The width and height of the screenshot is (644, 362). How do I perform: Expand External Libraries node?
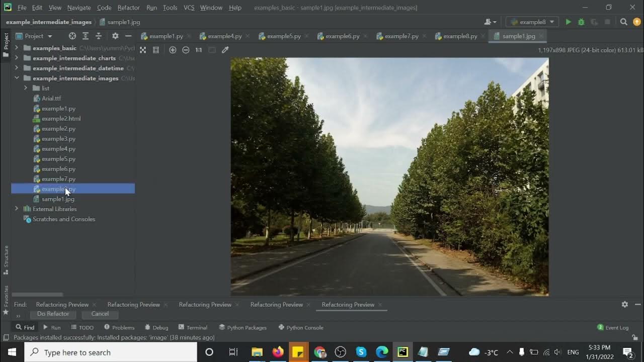click(17, 209)
